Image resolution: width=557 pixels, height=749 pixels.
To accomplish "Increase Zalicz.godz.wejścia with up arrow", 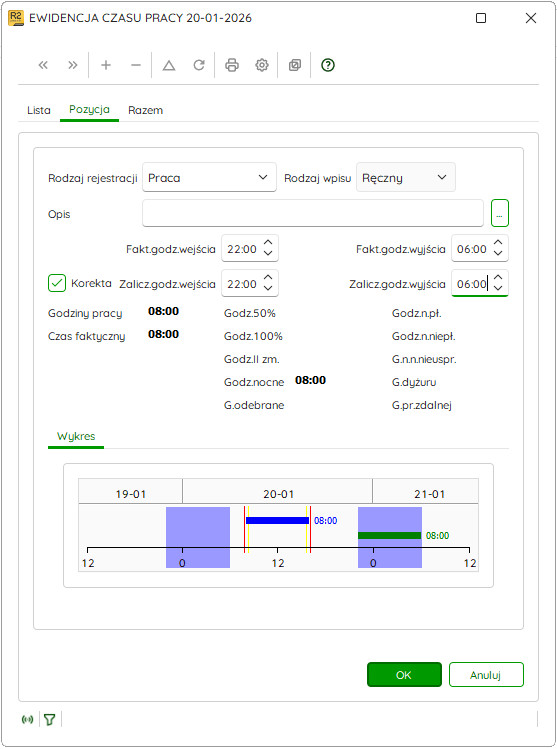I will [268, 278].
